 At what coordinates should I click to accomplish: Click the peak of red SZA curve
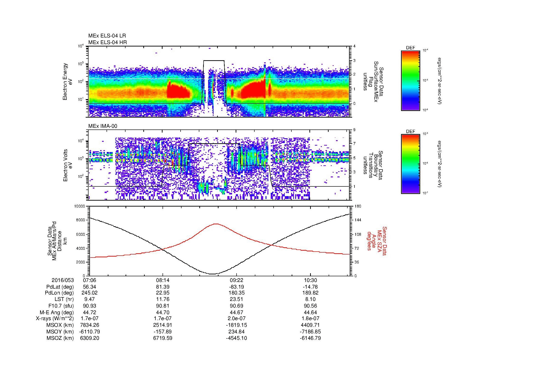(x=216, y=224)
